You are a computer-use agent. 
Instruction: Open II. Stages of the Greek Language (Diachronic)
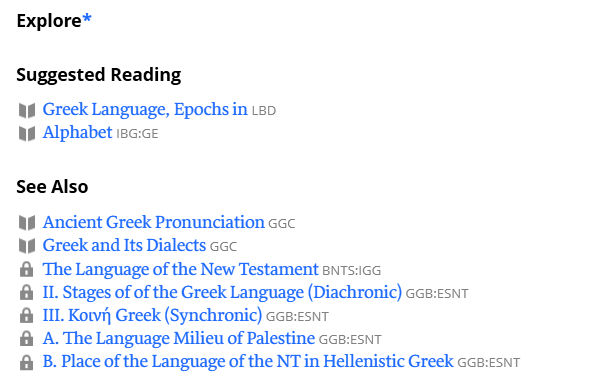(x=222, y=293)
